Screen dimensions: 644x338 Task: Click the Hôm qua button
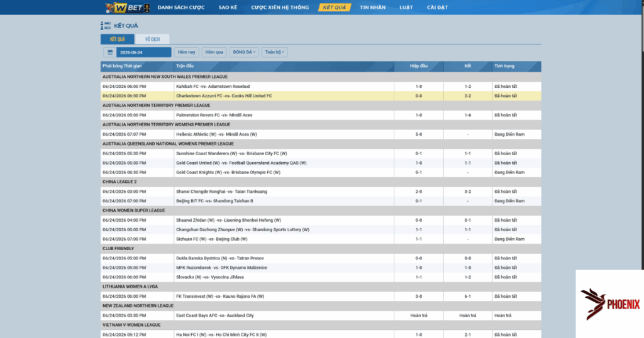click(214, 53)
